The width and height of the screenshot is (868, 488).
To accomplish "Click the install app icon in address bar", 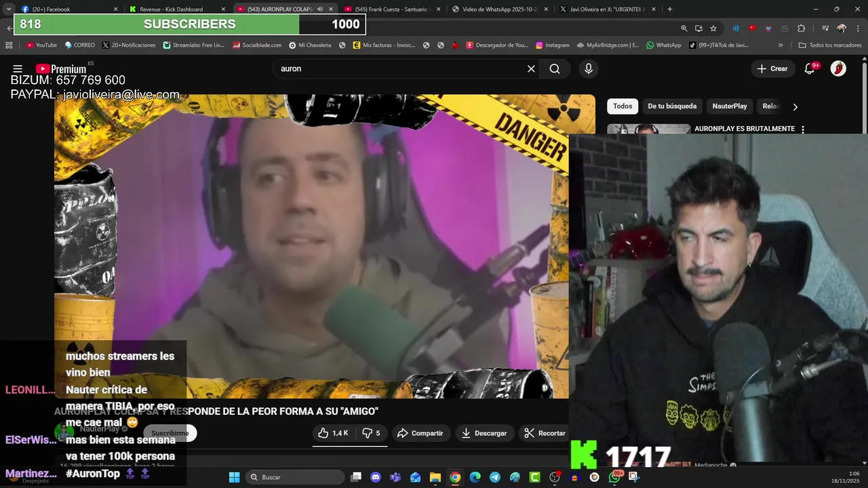I will [x=698, y=28].
